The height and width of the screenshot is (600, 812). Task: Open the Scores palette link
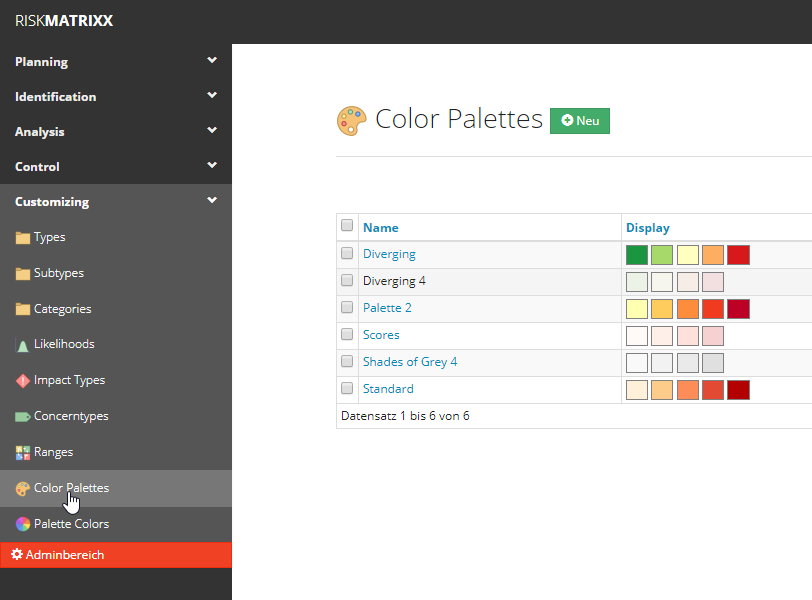pos(381,335)
